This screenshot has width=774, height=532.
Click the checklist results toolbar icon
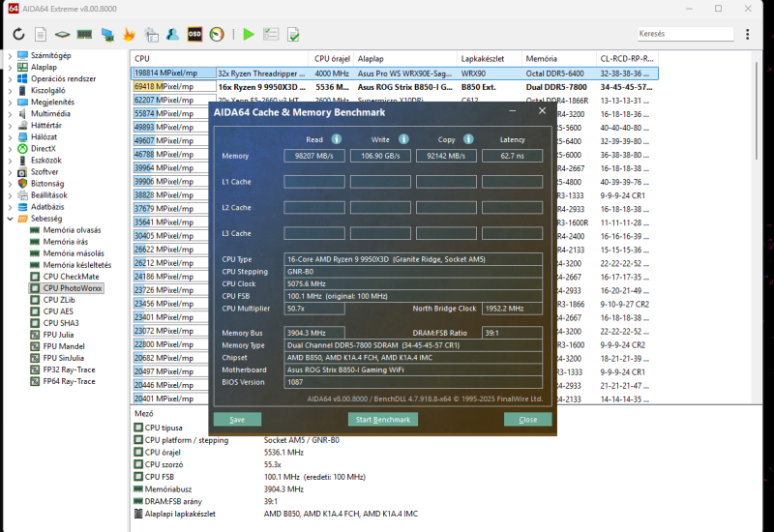271,34
